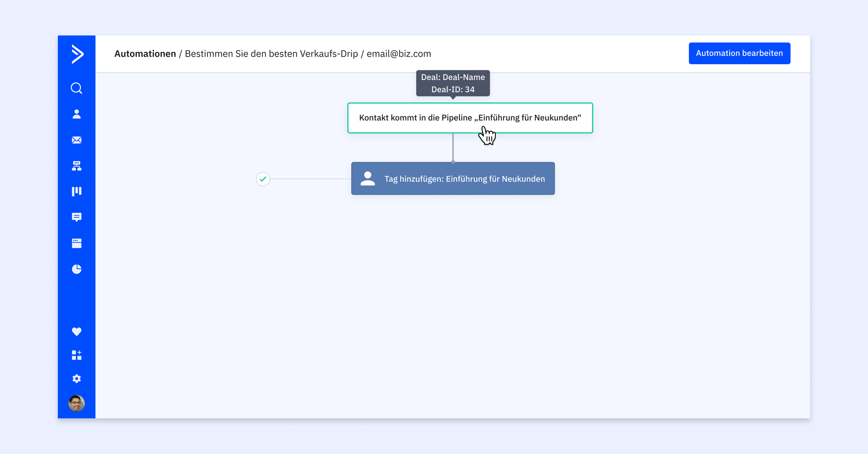Open Contacts via person sidebar icon
868x454 pixels.
[x=76, y=114]
